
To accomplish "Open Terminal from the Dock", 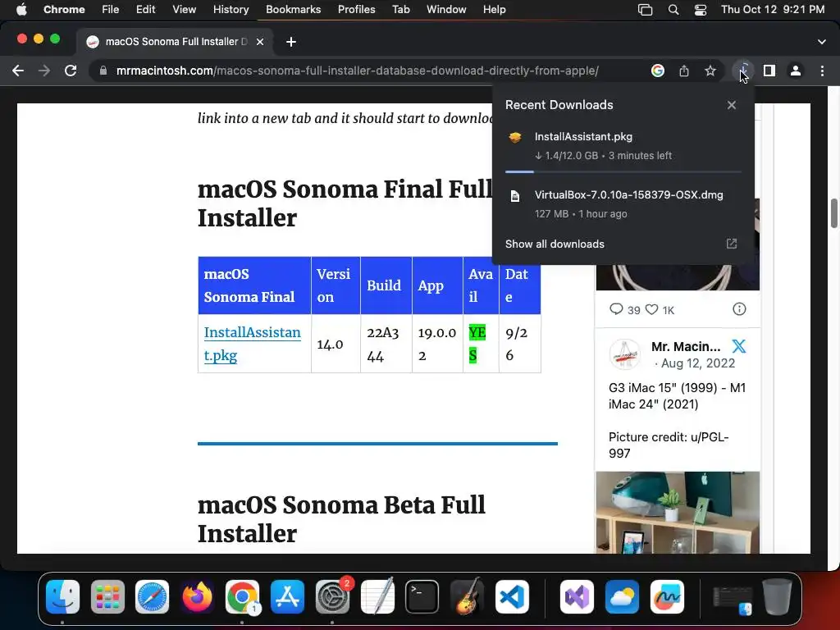I will [422, 596].
